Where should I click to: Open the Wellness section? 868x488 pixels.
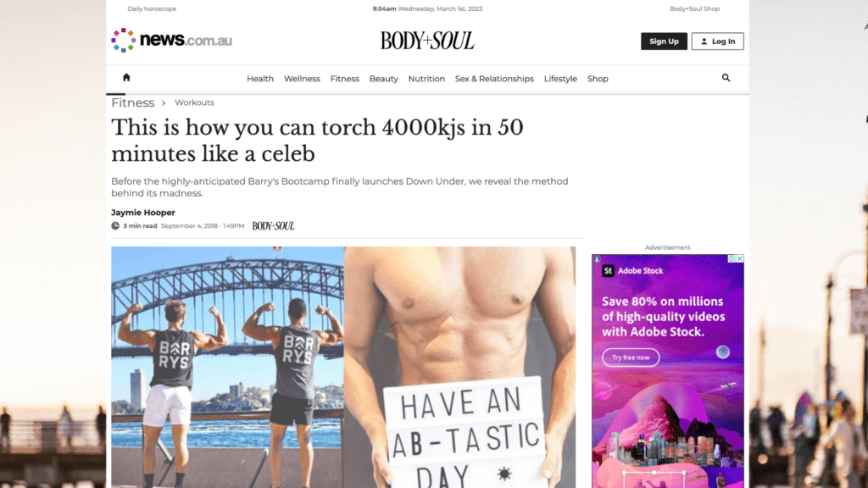303,79
